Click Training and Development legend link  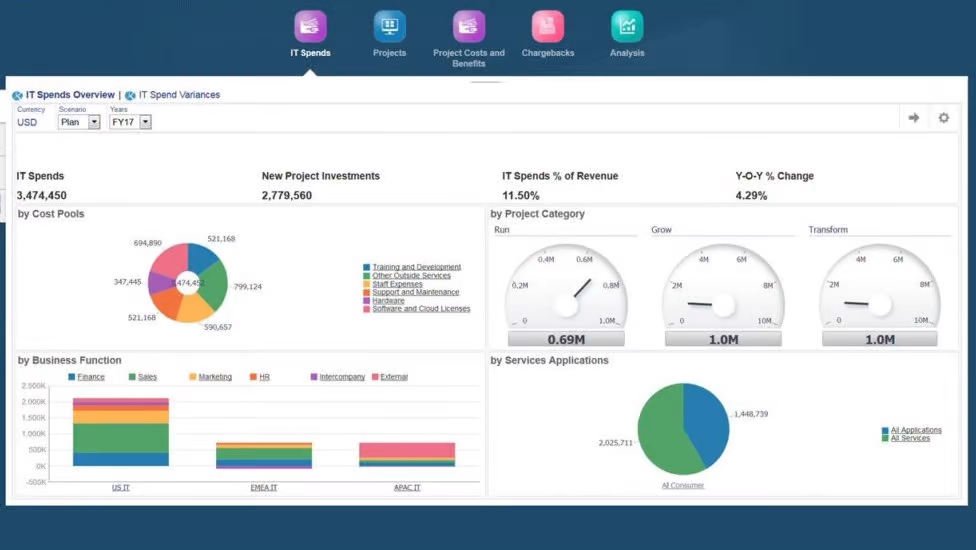click(x=416, y=267)
